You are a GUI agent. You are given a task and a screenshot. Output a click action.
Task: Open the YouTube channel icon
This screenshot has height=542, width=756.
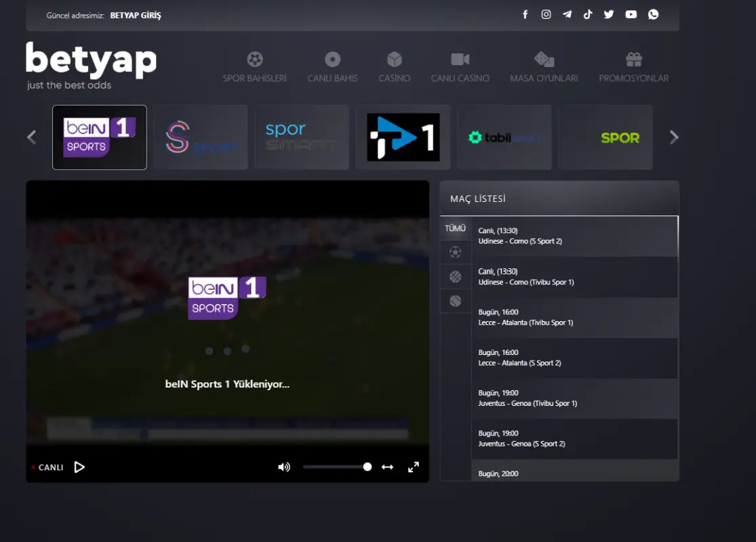click(631, 14)
